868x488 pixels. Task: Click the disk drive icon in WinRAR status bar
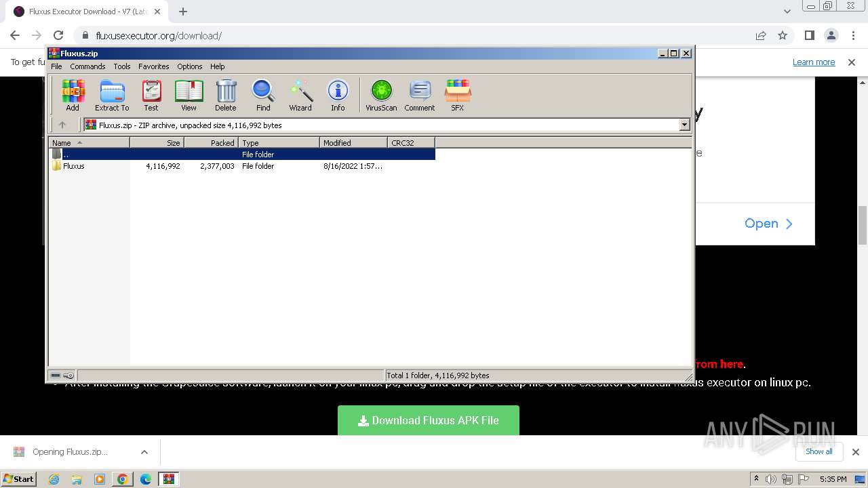tap(56, 375)
